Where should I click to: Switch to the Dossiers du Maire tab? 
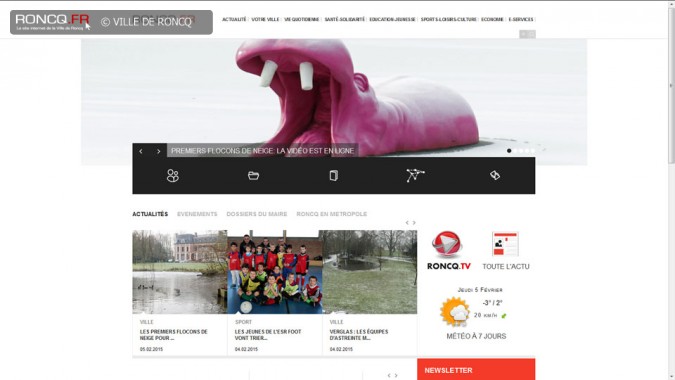coord(257,214)
